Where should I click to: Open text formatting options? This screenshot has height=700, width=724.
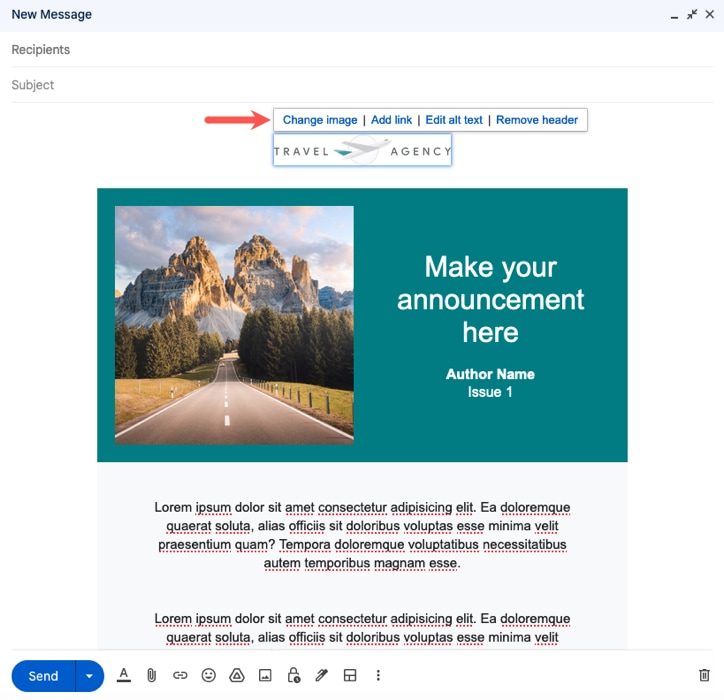click(124, 676)
